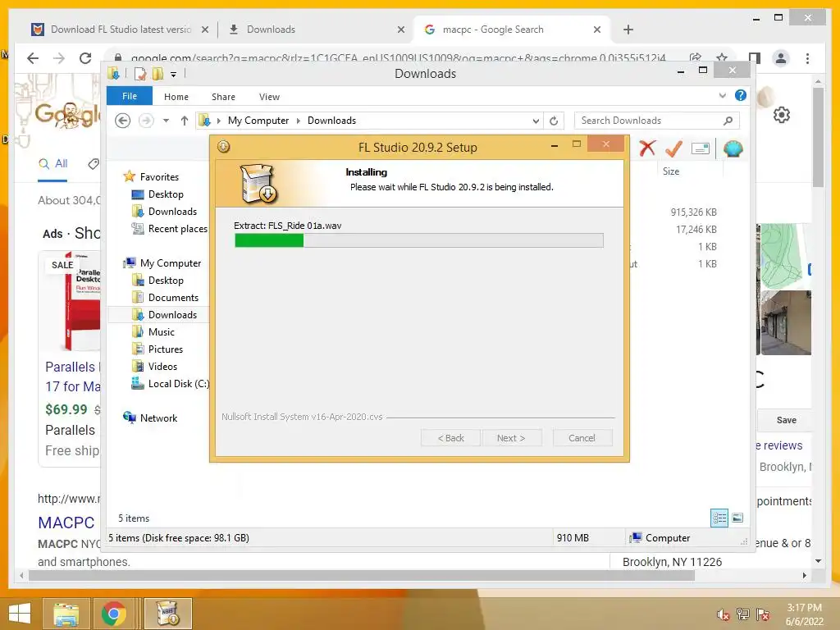Open Recent places in navigation pane
The width and height of the screenshot is (840, 630).
pos(177,229)
